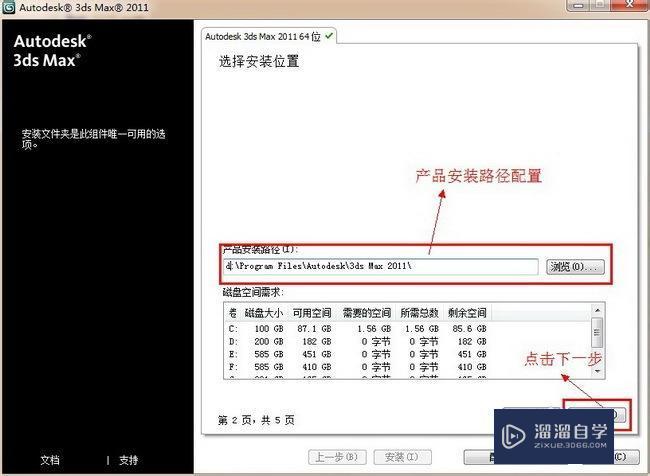This screenshot has height=476, width=650.
Task: Click the green checkmark on the product tab
Action: 329,36
